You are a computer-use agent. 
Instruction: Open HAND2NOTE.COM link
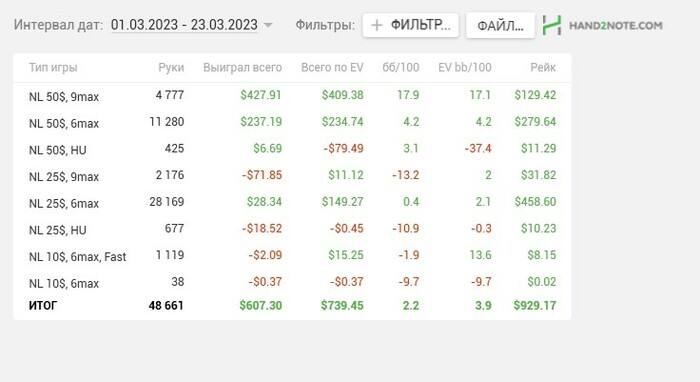[616, 25]
